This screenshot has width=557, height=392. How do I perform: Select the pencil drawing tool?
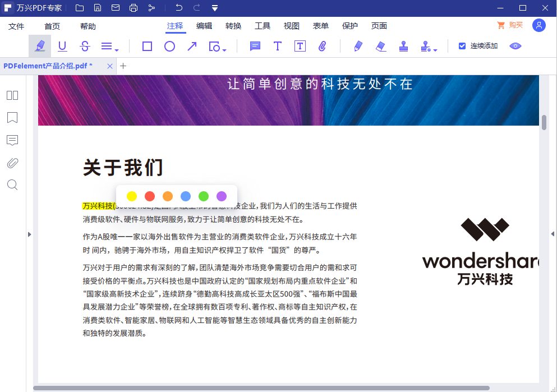coord(358,46)
